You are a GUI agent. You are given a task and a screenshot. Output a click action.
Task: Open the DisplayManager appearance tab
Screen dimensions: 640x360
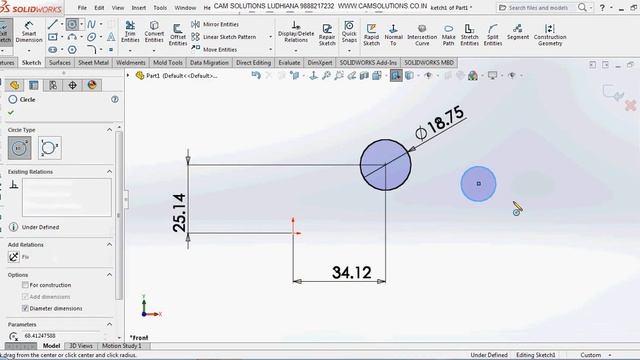click(x=92, y=85)
